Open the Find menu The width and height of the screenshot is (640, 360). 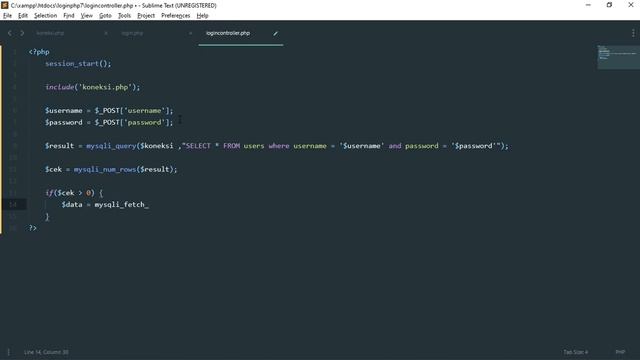69,16
